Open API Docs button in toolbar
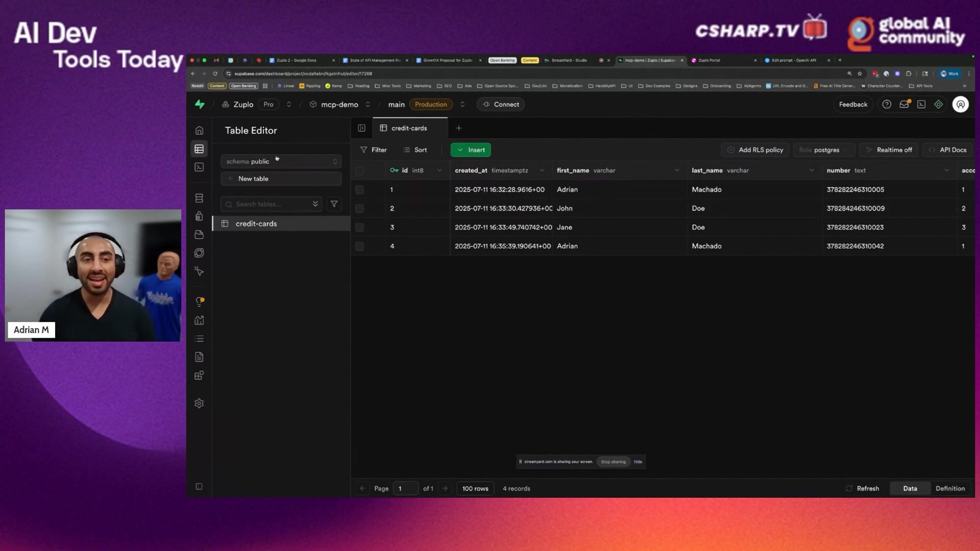The height and width of the screenshot is (551, 980). 947,150
